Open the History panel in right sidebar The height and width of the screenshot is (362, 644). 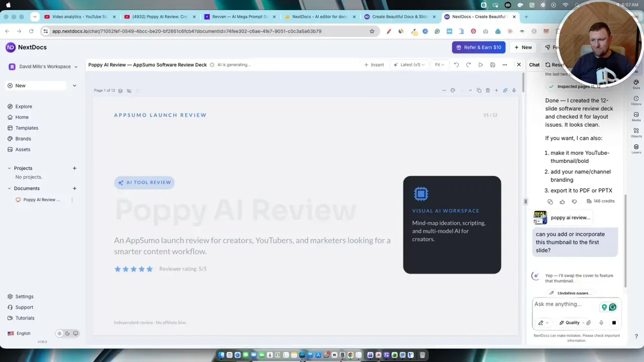pos(636,101)
